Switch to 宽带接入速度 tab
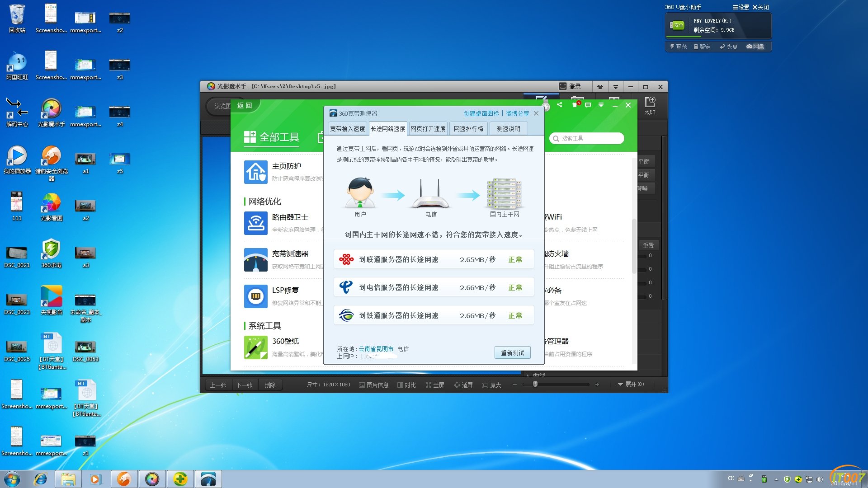 click(x=348, y=129)
